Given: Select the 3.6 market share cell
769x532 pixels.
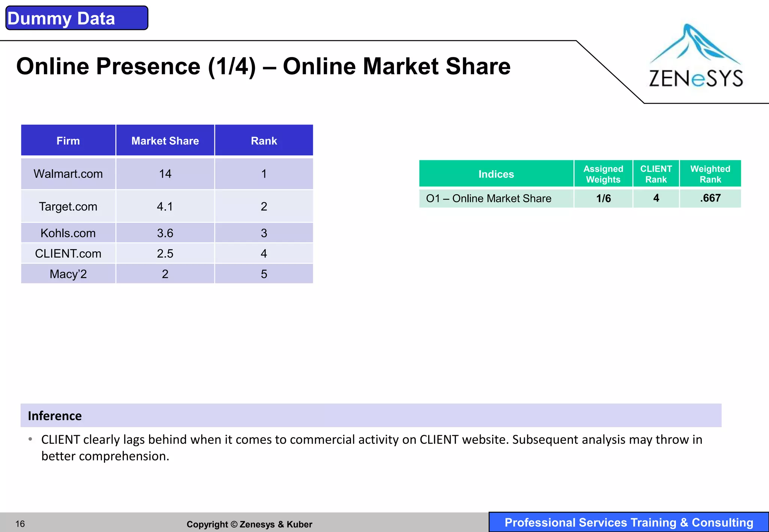Looking at the screenshot, I should [x=165, y=233].
